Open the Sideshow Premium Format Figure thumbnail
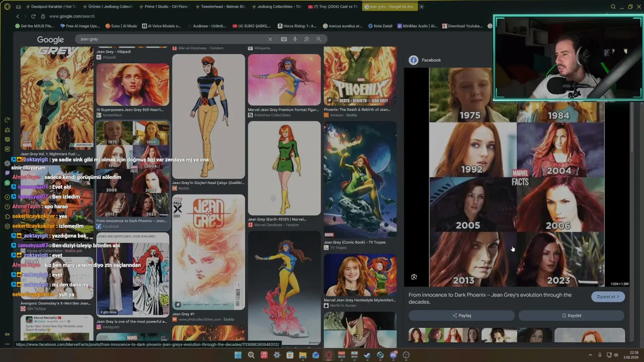The image size is (644, 362). (284, 80)
